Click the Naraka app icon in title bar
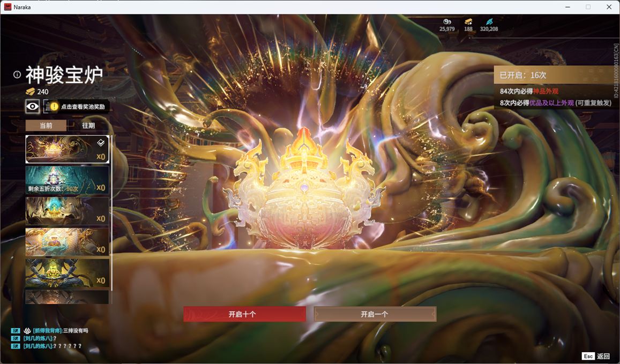Screen dimensions: 620x364 (x=8, y=7)
